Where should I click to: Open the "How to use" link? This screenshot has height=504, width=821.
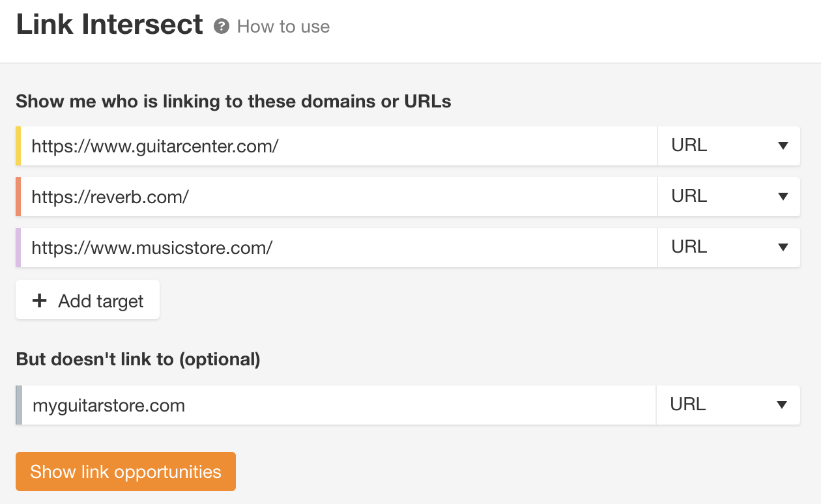coord(284,26)
